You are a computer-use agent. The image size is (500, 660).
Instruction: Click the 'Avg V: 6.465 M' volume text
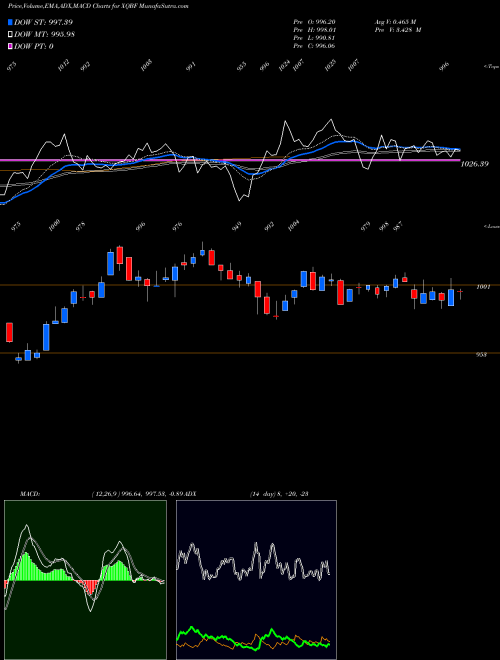[x=395, y=22]
